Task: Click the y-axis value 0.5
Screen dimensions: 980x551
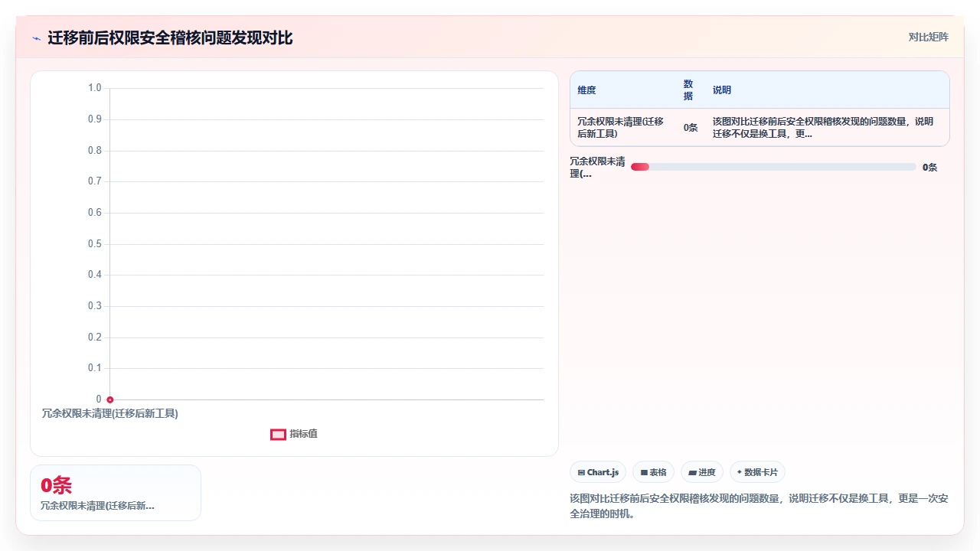Action: coord(94,243)
